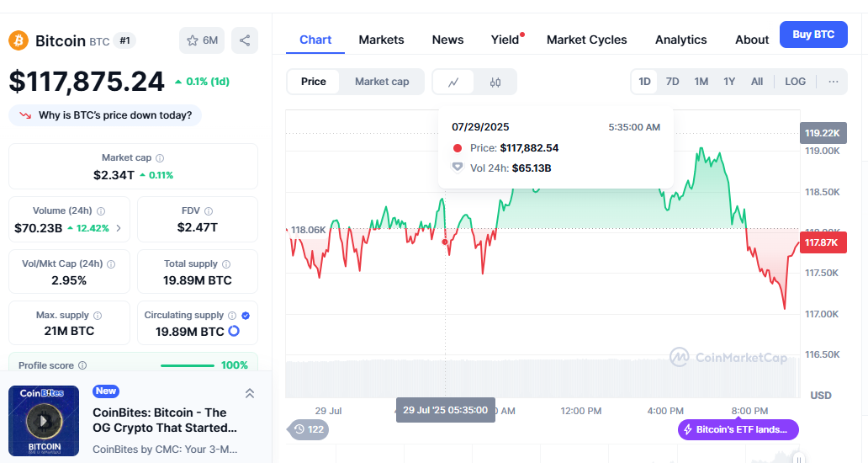Click the 21M BTC max supply value
This screenshot has width=868, height=463.
pos(69,331)
